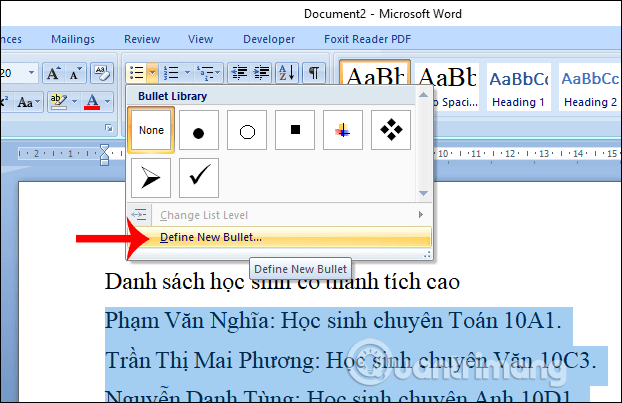622x403 pixels.
Task: Open the font size dropdown
Action: pos(31,73)
